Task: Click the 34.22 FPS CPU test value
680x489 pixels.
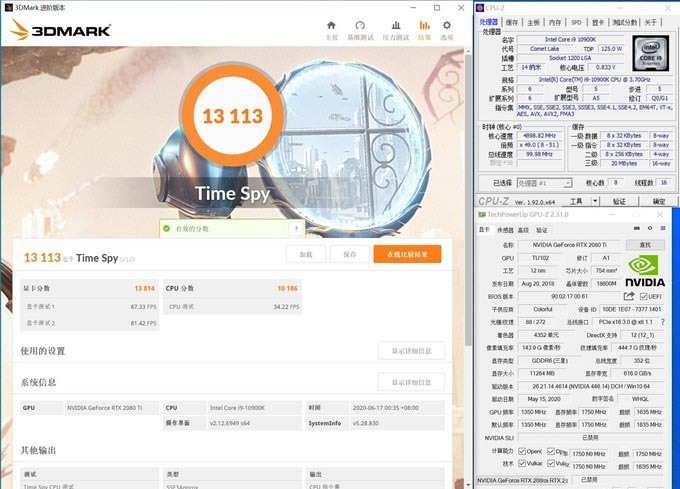Action: pos(286,306)
